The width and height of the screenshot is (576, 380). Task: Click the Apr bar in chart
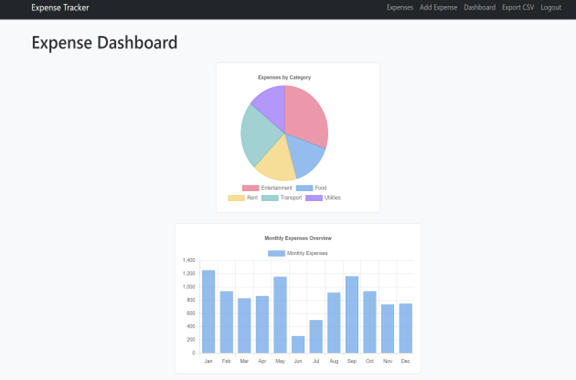[x=262, y=325]
